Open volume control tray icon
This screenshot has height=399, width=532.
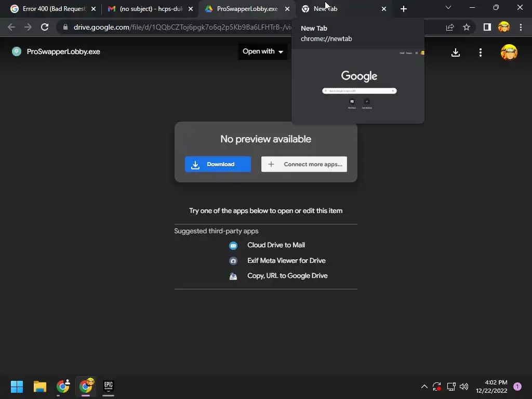click(464, 387)
